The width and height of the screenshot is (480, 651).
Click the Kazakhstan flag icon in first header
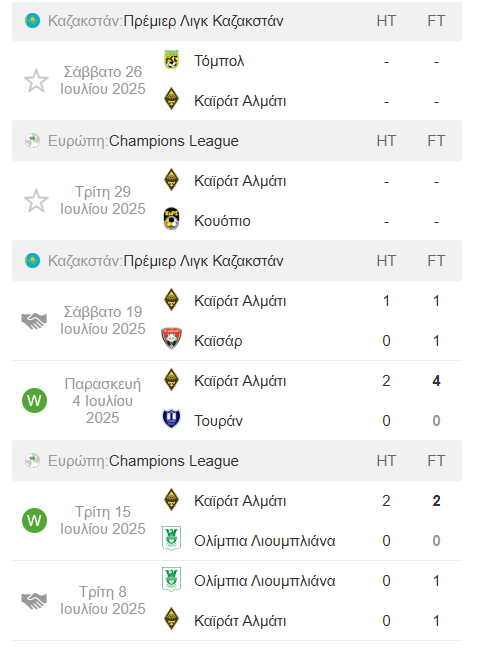[x=32, y=21]
